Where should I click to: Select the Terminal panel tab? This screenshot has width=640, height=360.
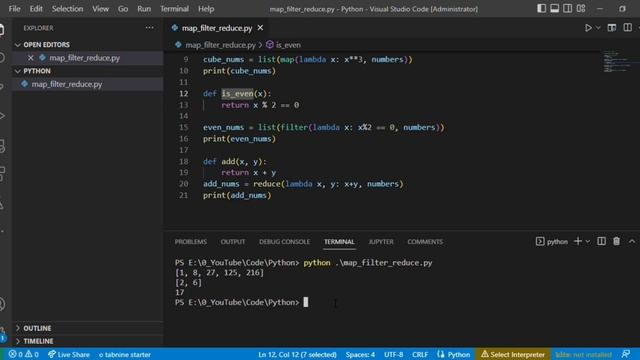[x=339, y=242]
